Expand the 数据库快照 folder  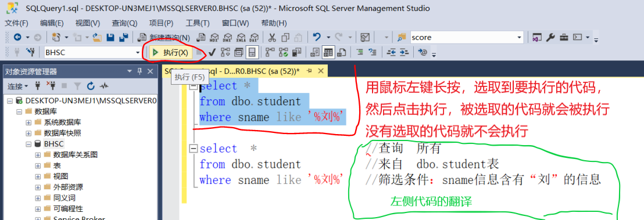tap(28, 133)
